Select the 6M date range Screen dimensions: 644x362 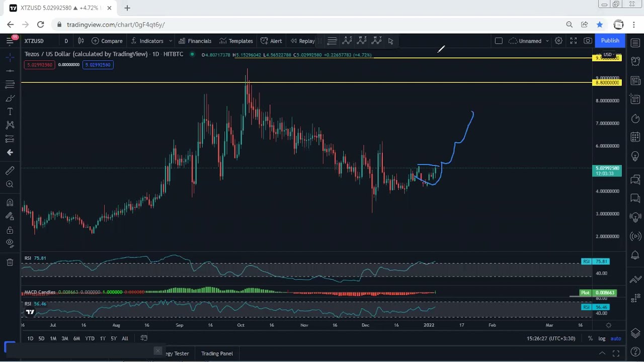point(76,338)
